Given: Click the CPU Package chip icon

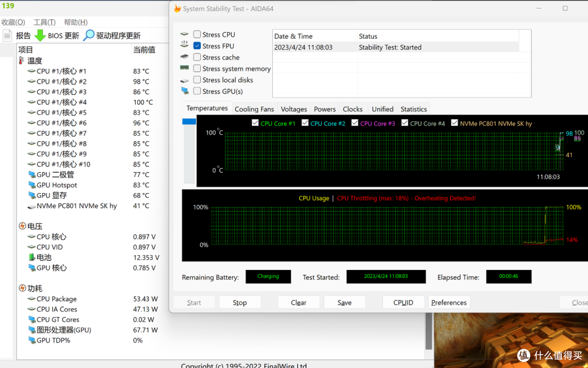Looking at the screenshot, I should point(32,299).
